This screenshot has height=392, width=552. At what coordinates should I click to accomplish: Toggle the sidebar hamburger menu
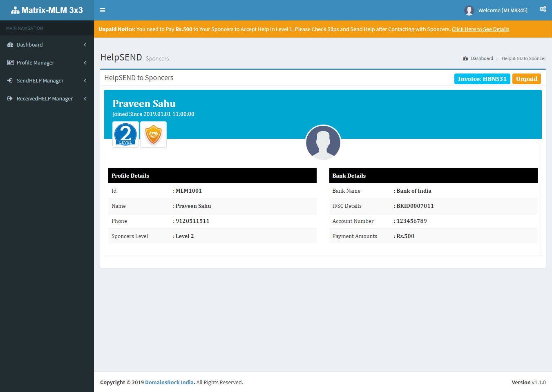click(x=103, y=10)
